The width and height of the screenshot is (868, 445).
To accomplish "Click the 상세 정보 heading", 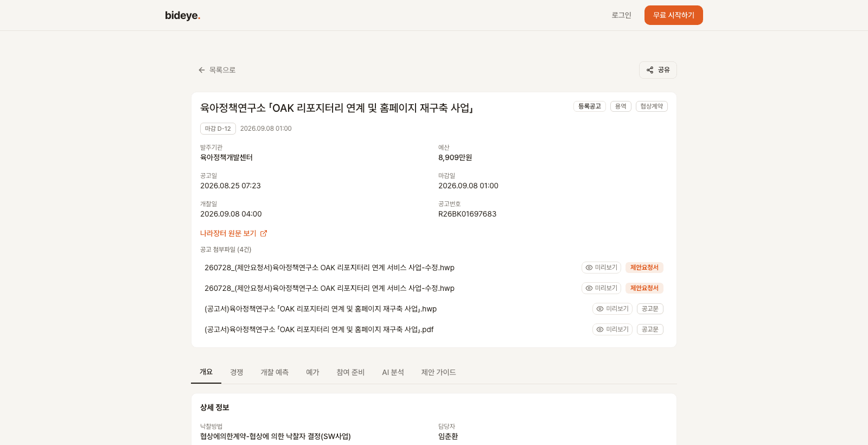I will [215, 408].
